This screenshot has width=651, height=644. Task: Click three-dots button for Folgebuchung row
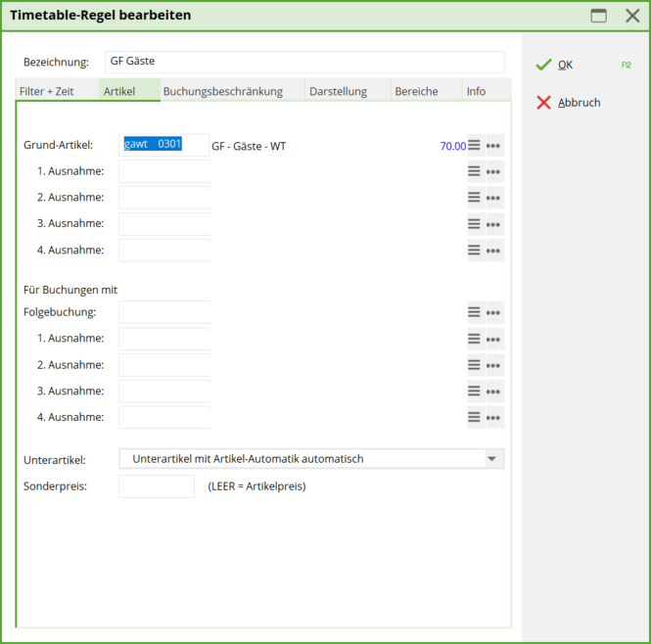[x=494, y=312]
